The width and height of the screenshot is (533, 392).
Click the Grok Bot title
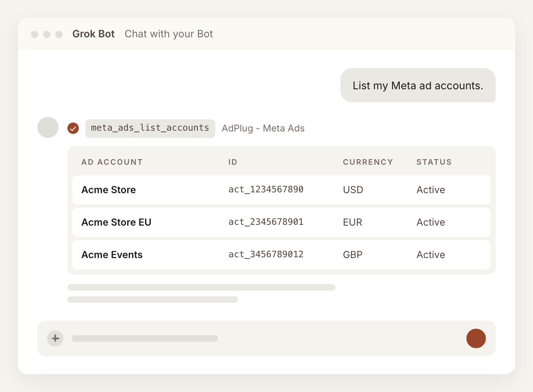pos(93,34)
